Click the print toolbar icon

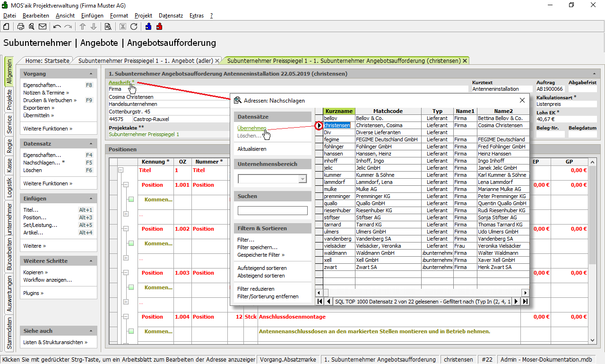21,26
